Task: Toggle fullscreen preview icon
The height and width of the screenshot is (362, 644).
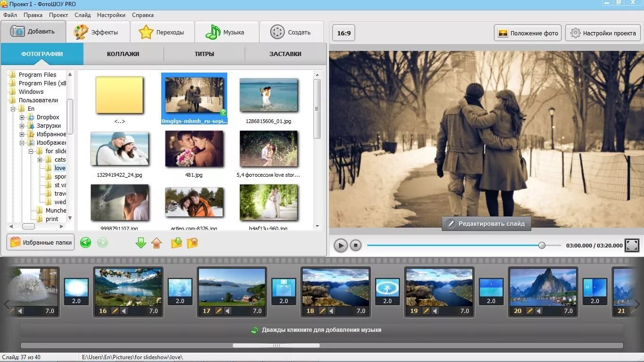Action: click(632, 245)
